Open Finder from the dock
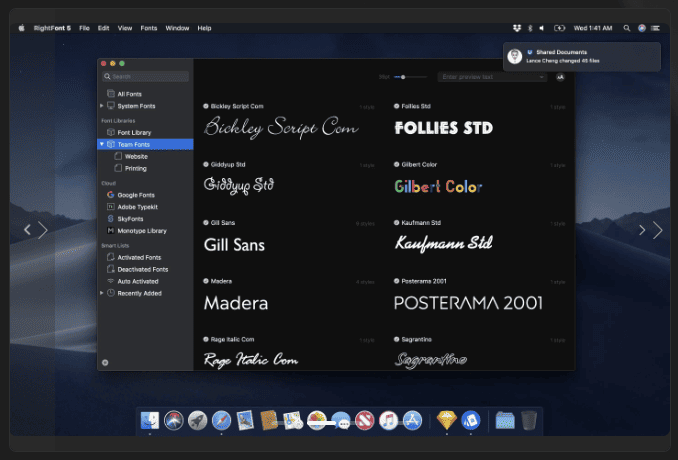The image size is (678, 460). [150, 420]
